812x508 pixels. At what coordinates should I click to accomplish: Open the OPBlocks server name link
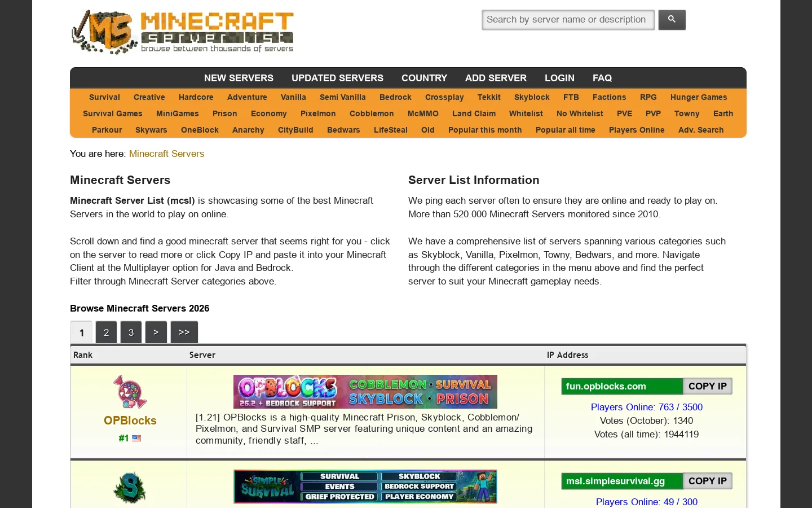[x=130, y=421]
